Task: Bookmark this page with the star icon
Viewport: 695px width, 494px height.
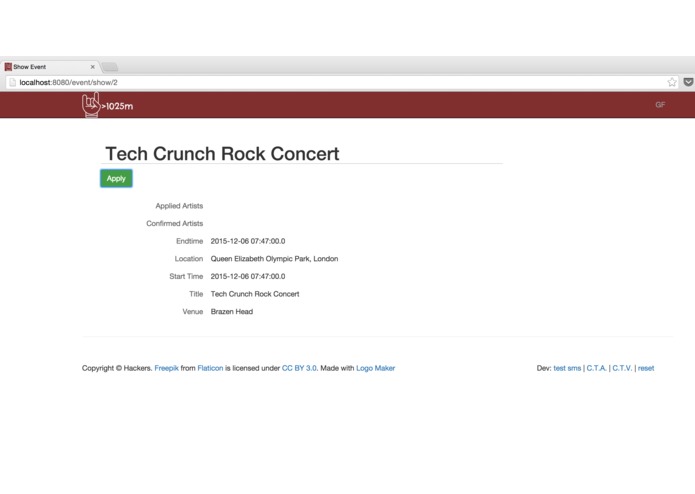Action: 672,82
